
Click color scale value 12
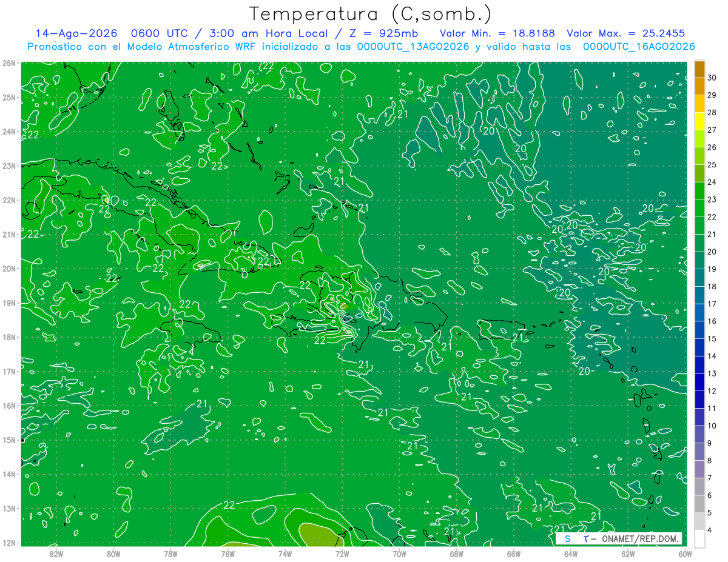click(712, 391)
